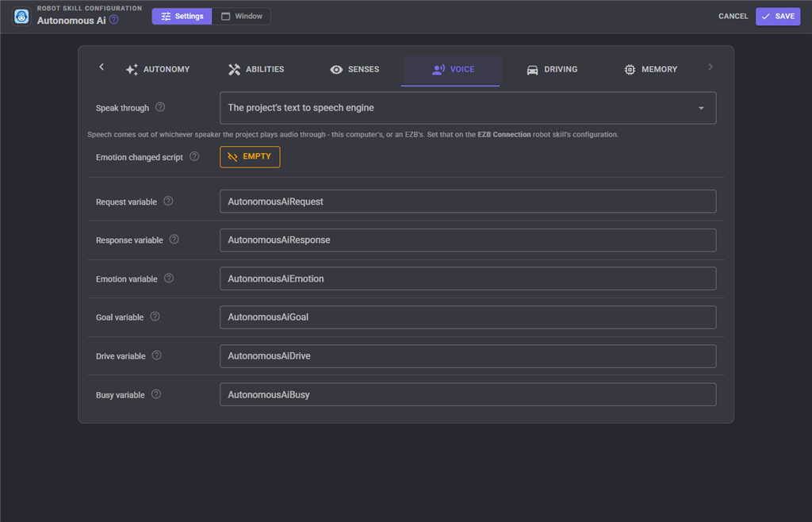The image size is (812, 522).
Task: Click help icon beside Emotion changed script
Action: (x=194, y=156)
